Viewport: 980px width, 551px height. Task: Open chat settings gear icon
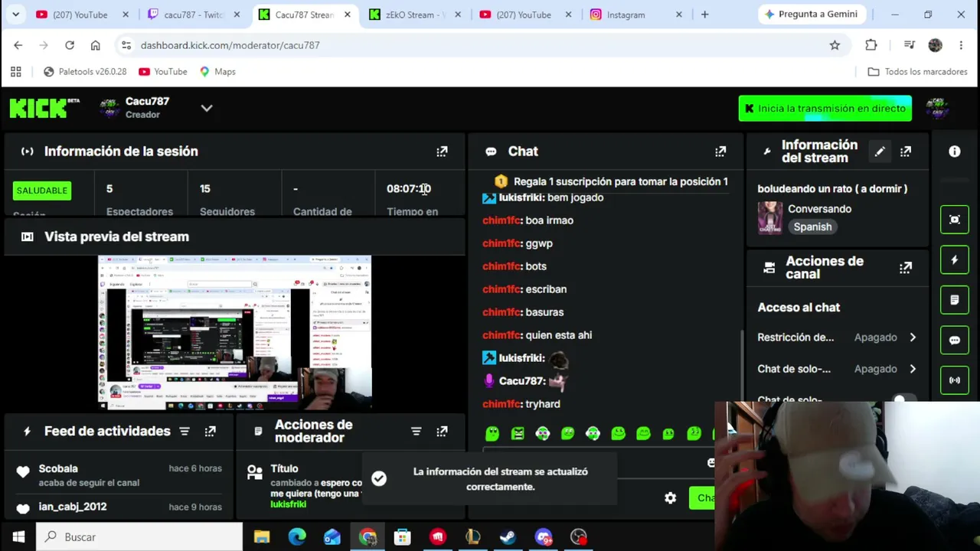(x=670, y=498)
